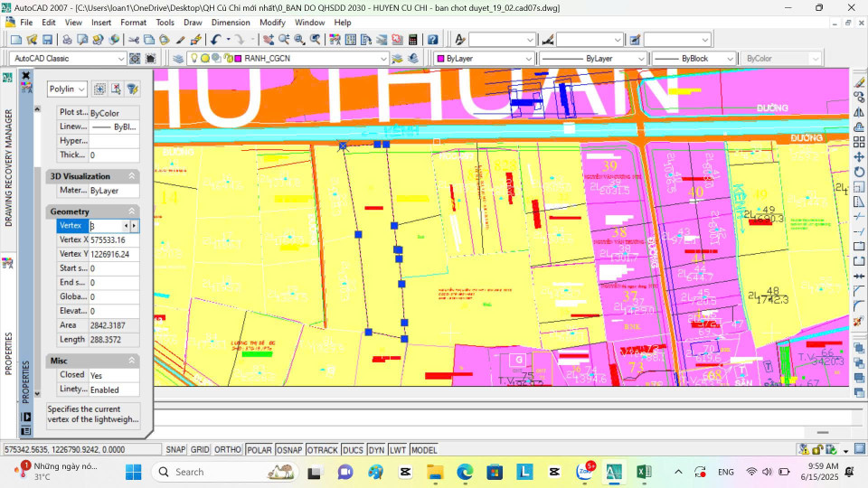Screen dimensions: 868x488
Task: Open the RANH_CGCN layer dropdown
Action: [x=383, y=59]
